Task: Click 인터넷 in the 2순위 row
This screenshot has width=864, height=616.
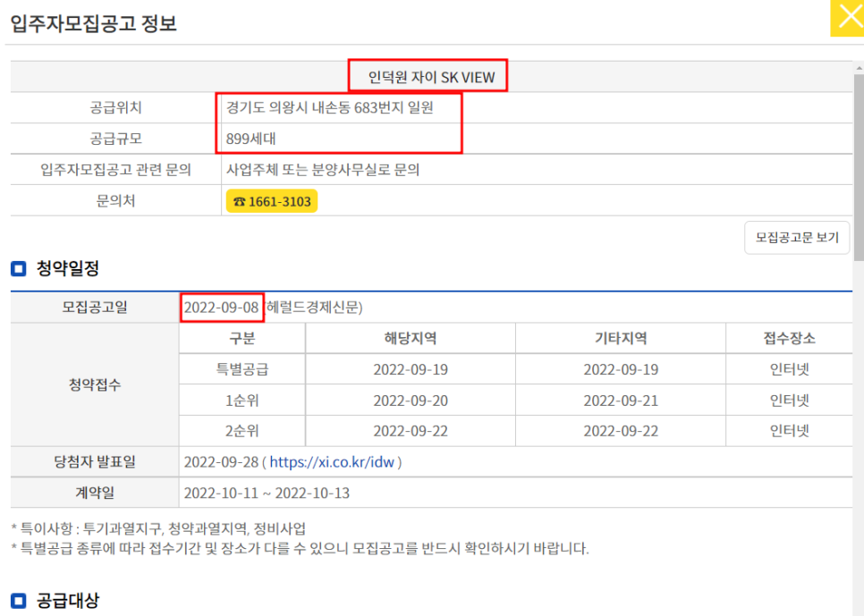Action: (789, 431)
